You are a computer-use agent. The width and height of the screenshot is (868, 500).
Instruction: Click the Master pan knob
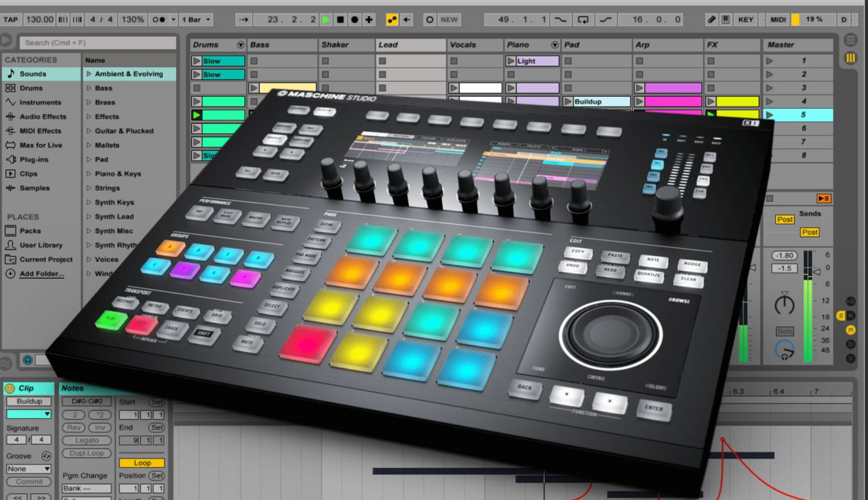[x=784, y=304]
